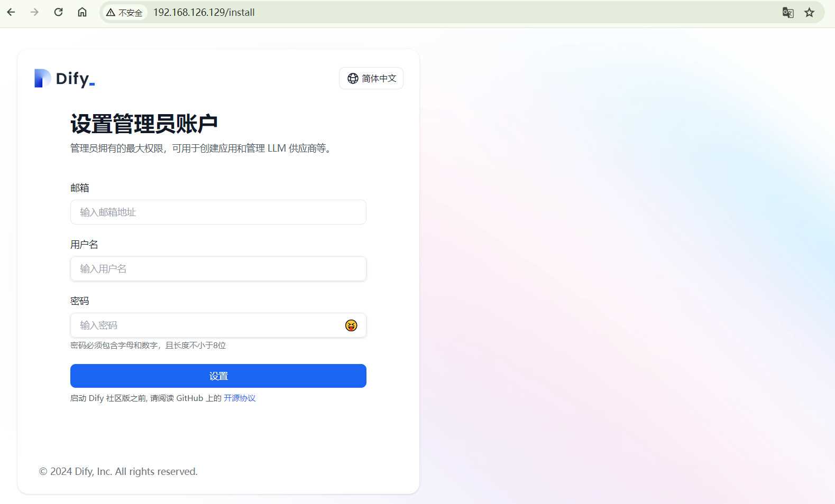Open the browser home page icon
This screenshot has height=504, width=835.
tap(82, 12)
